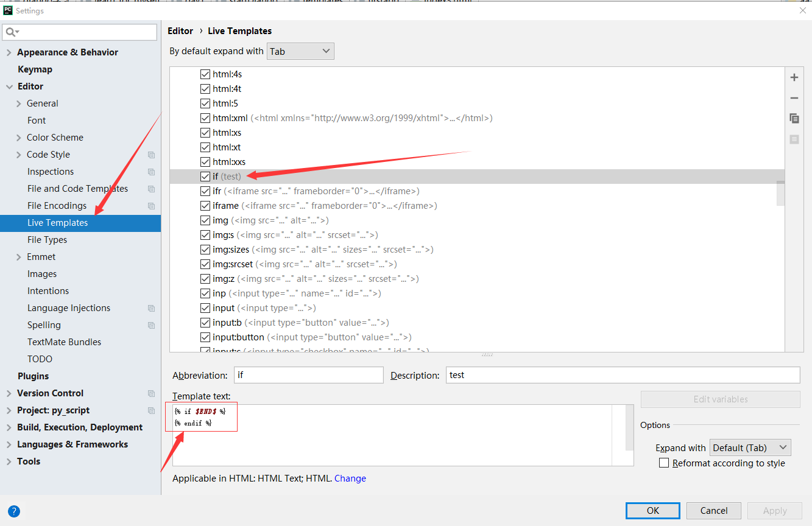Click the Cancel button
The image size is (812, 526).
pos(714,511)
